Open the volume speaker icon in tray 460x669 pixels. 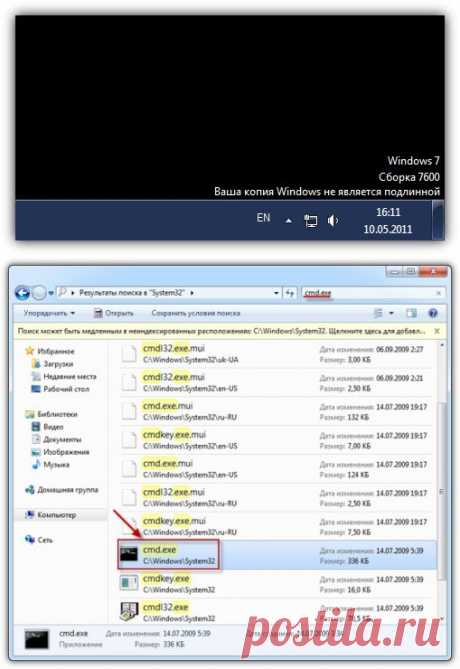[333, 221]
